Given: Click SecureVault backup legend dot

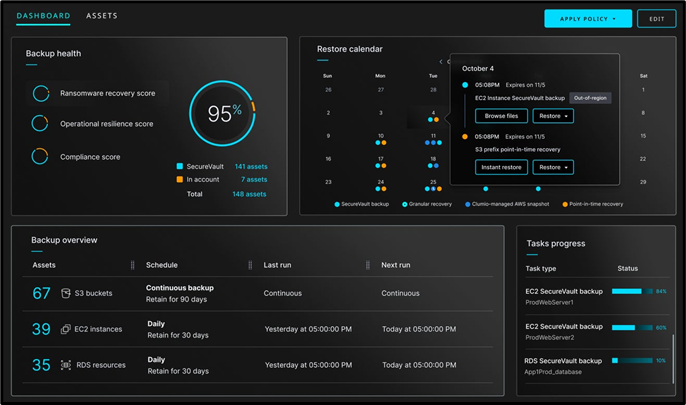Looking at the screenshot, I should point(337,204).
